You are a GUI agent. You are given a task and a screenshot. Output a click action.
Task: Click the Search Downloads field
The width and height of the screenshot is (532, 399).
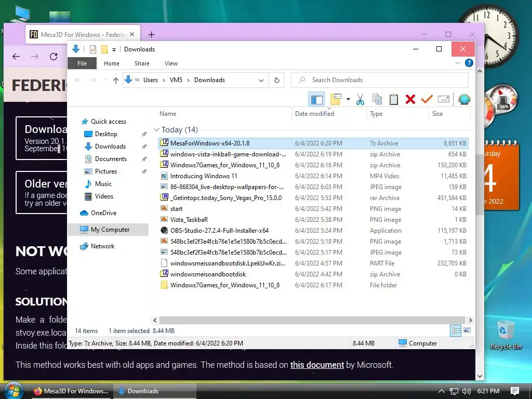[x=380, y=80]
